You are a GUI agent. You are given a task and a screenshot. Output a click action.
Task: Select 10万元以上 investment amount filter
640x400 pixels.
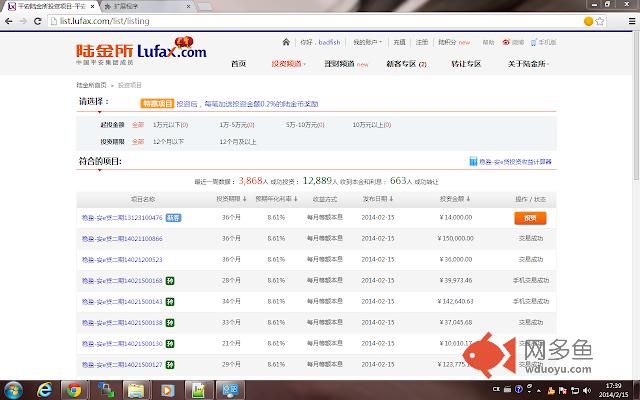[x=372, y=125]
